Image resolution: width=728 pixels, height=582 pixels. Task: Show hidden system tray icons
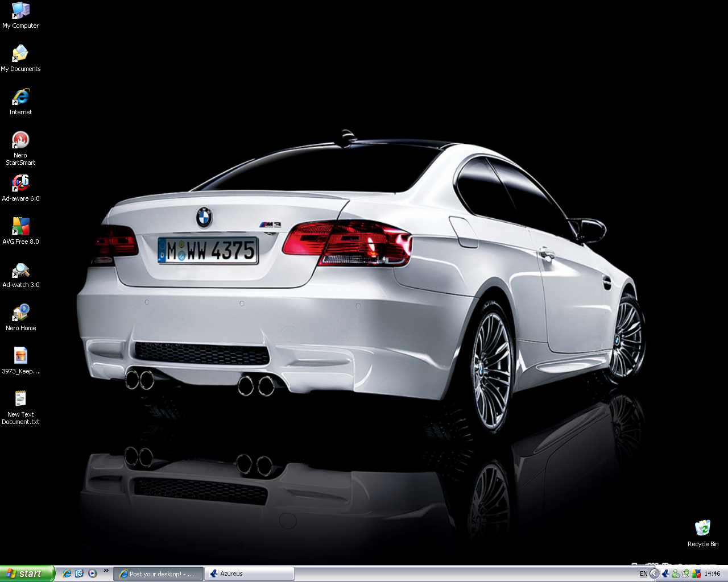tap(655, 574)
